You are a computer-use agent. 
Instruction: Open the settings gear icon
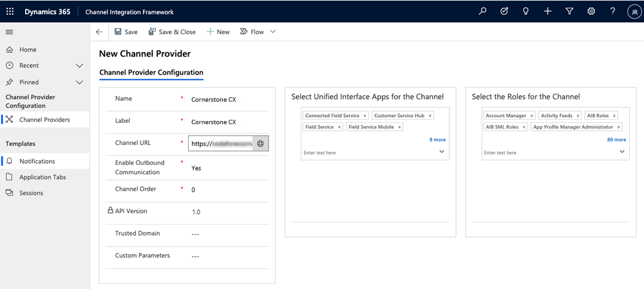coord(591,12)
